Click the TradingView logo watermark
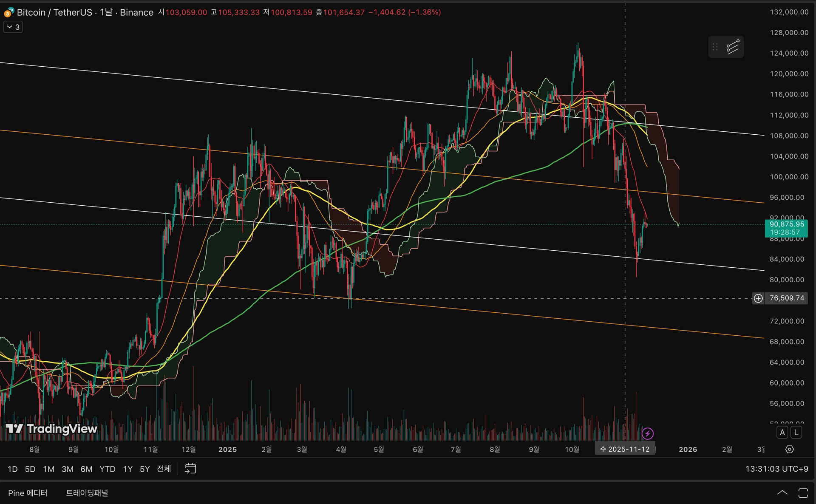This screenshot has height=504, width=816. tap(51, 429)
